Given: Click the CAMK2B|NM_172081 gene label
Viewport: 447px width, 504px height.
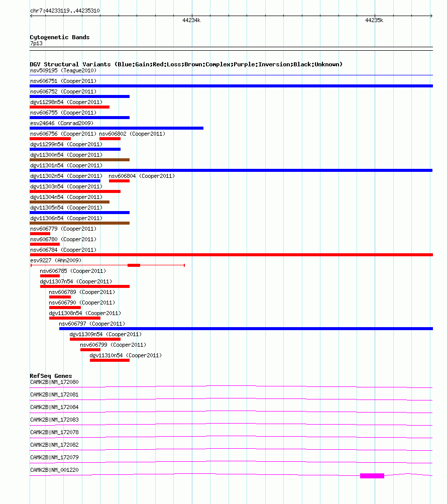Looking at the screenshot, I should point(54,395).
